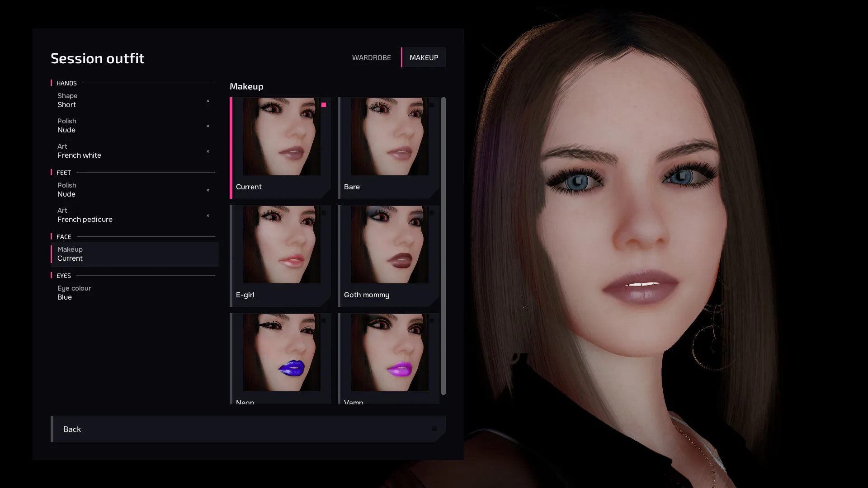
Task: Choose the Bare makeup preset
Action: [389, 148]
